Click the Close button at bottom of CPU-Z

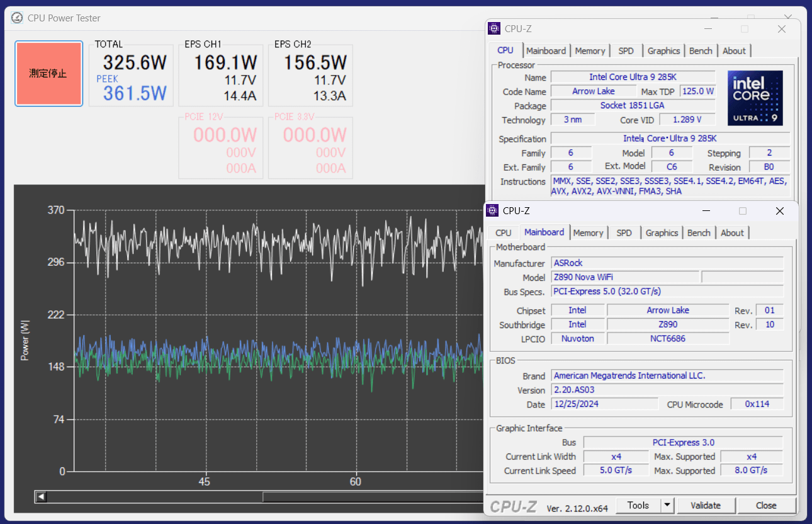[766, 505]
